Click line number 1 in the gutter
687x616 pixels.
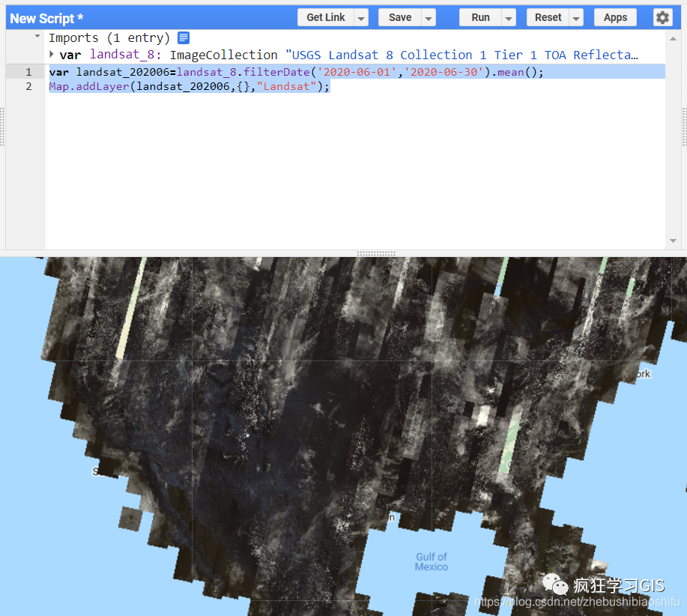point(28,72)
